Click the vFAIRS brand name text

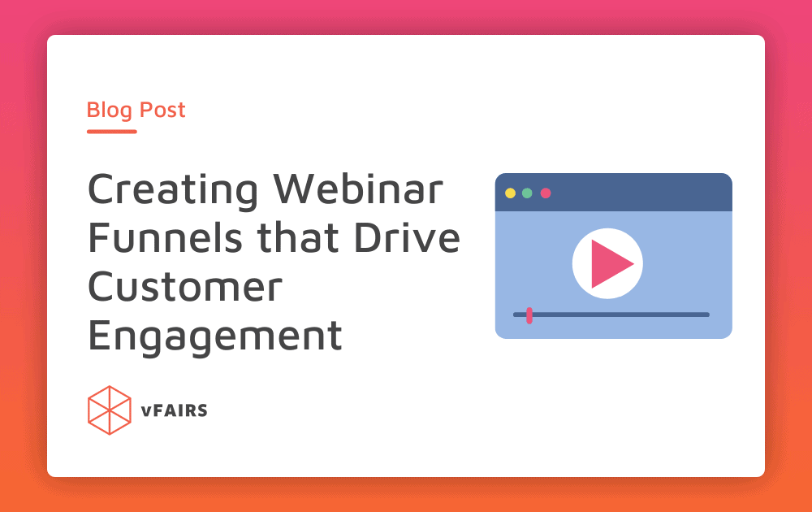point(175,410)
